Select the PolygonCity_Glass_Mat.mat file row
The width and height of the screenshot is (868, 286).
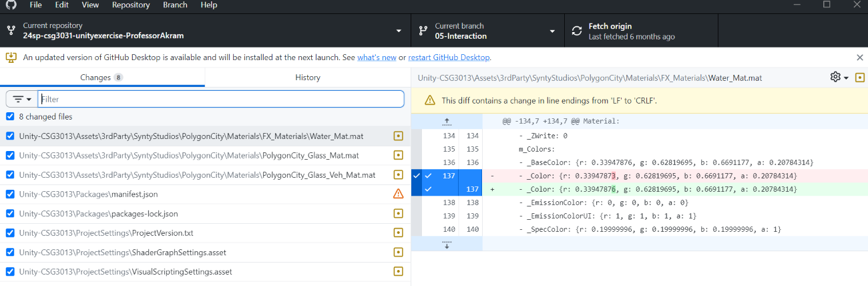205,155
